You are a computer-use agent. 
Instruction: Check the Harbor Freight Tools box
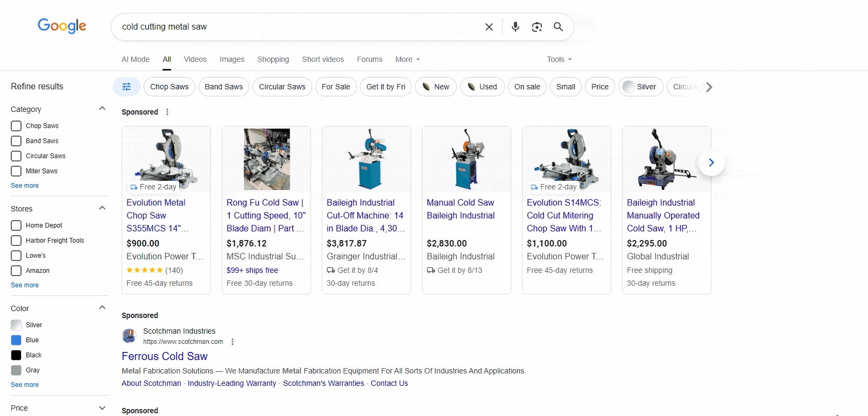[x=16, y=241]
